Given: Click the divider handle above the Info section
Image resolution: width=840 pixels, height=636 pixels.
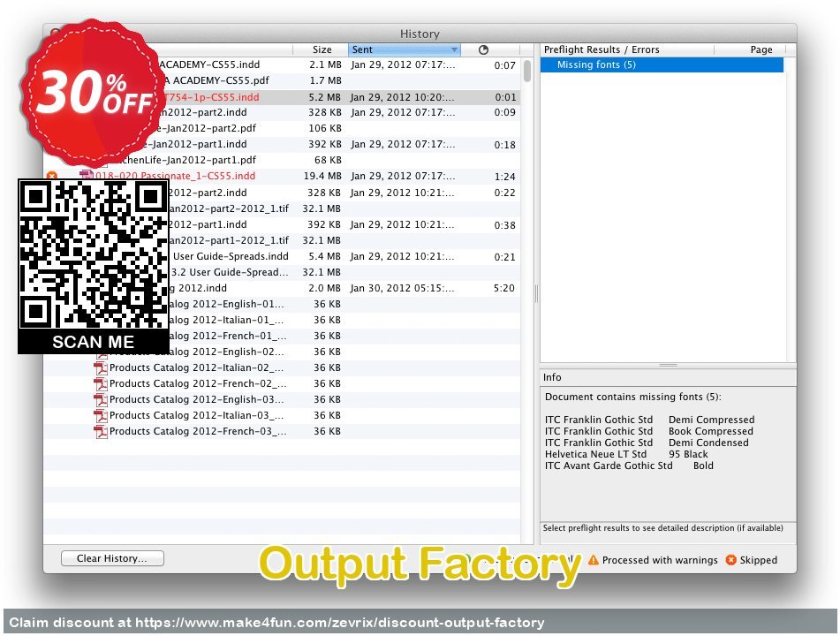Looking at the screenshot, I should [x=668, y=365].
